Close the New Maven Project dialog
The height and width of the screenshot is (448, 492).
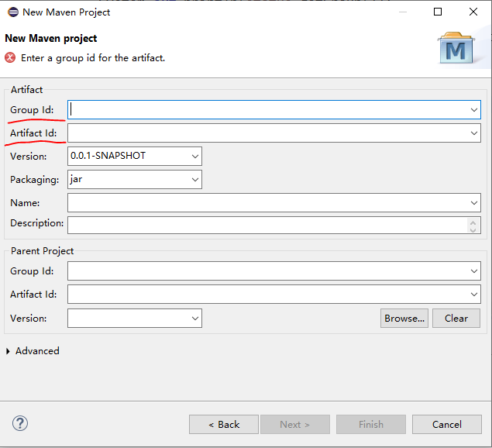pos(473,12)
